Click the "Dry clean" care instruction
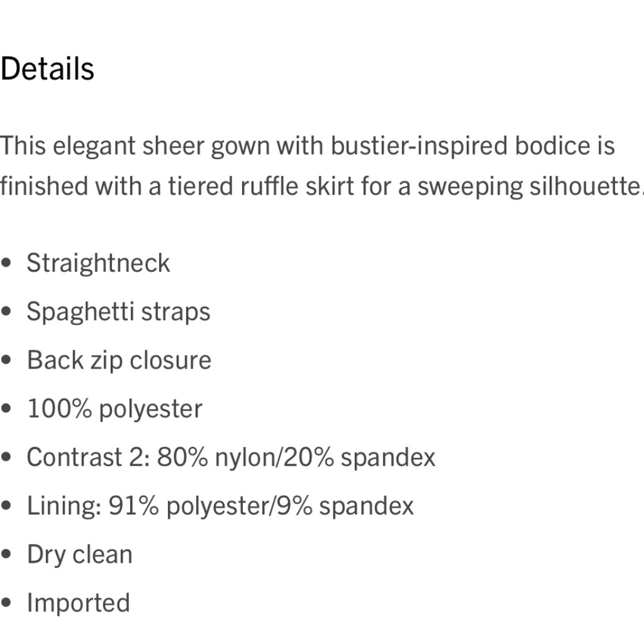Viewport: 644px width, 644px height. tap(79, 554)
